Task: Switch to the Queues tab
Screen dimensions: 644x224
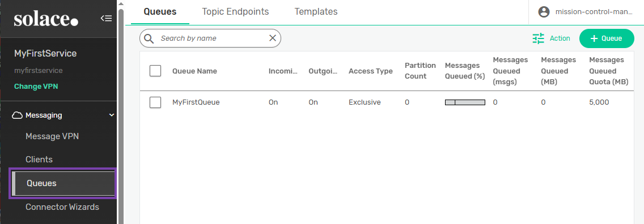Action: coord(160,11)
